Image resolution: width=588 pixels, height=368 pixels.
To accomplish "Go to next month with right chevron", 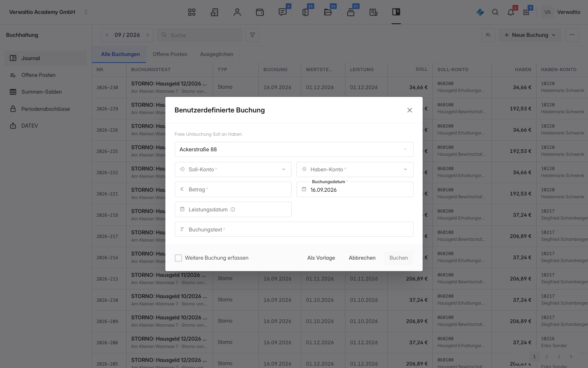I will [147, 35].
